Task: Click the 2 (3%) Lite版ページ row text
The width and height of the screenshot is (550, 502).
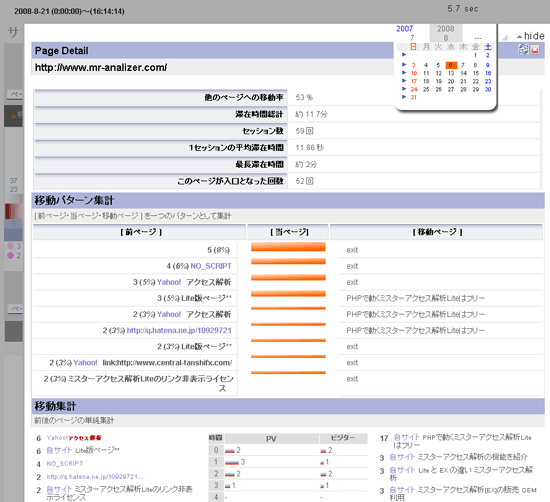Action: pyautogui.click(x=194, y=347)
